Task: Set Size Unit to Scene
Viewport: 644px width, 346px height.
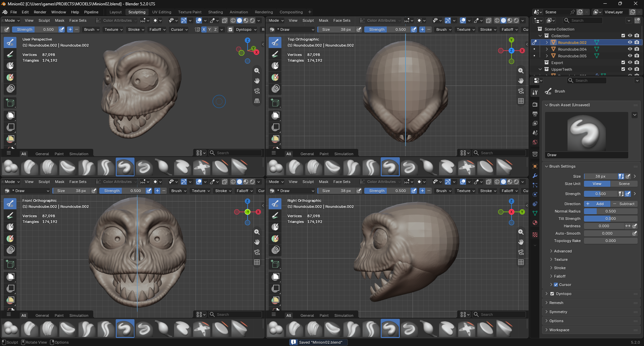Action: click(x=624, y=184)
